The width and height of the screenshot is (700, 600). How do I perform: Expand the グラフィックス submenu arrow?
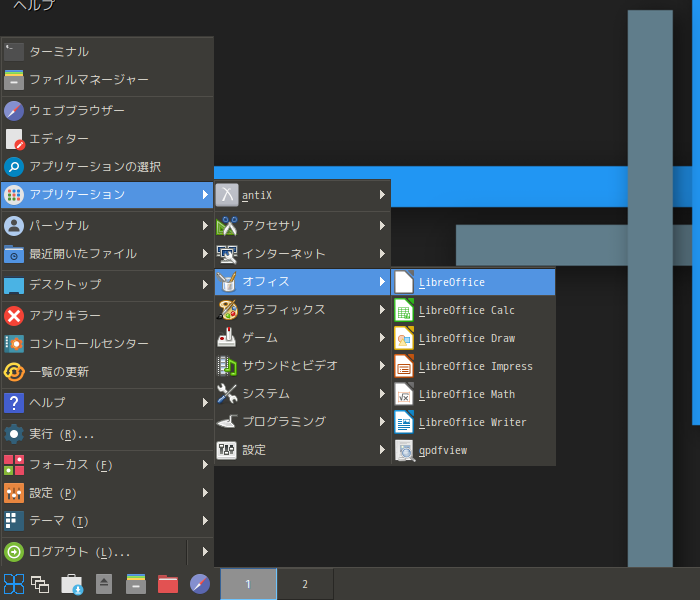tap(382, 310)
